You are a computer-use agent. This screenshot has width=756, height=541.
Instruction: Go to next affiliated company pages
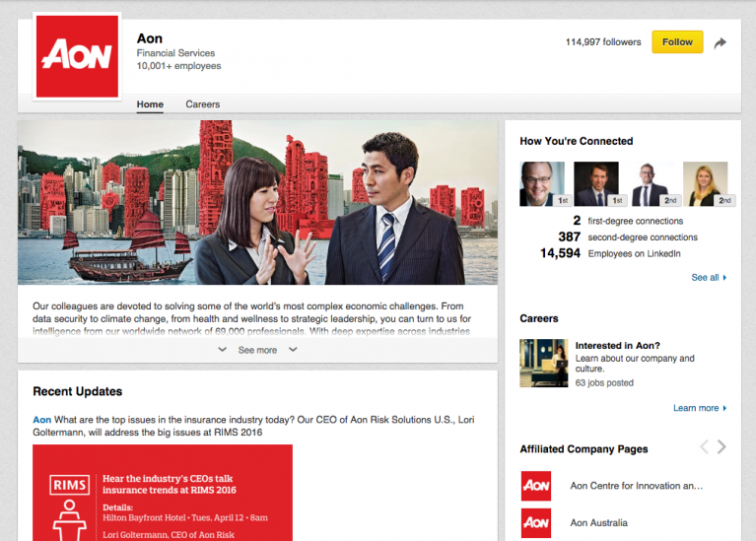[x=722, y=447]
